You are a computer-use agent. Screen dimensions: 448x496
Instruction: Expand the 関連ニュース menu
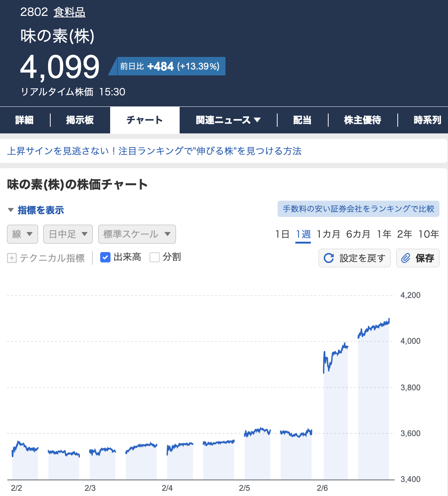(228, 120)
